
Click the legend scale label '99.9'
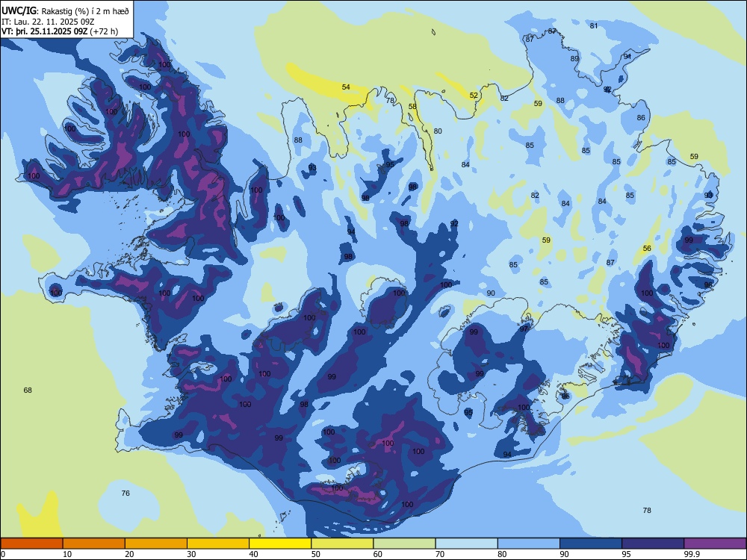[x=692, y=554]
